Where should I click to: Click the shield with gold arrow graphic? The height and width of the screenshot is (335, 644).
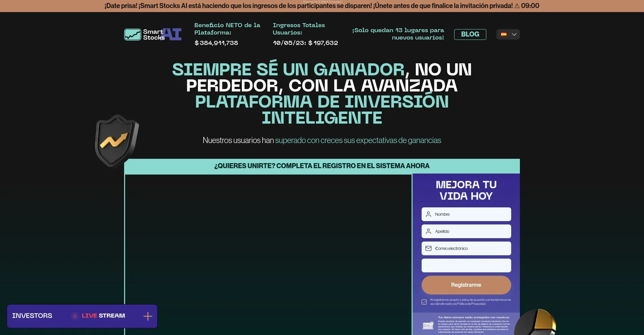pyautogui.click(x=117, y=141)
